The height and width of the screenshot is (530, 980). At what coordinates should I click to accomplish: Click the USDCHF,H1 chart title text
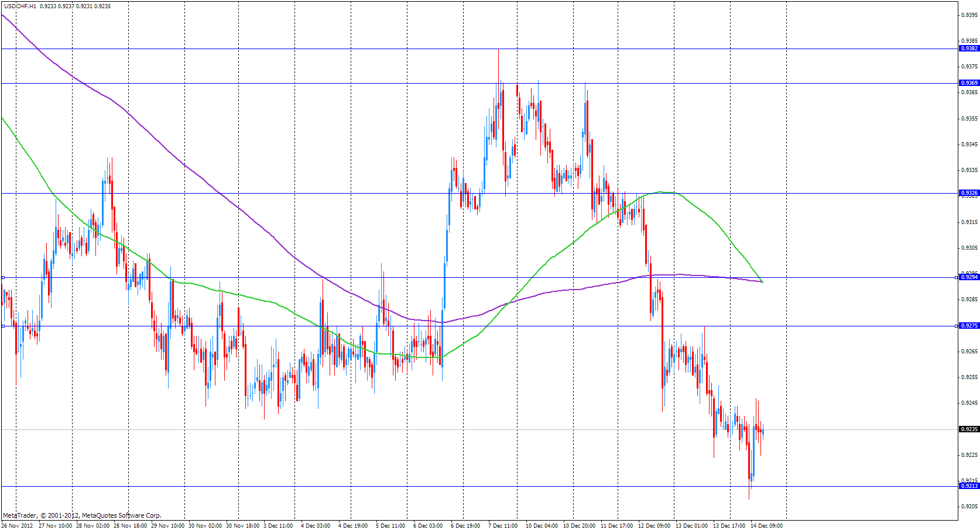pos(20,6)
